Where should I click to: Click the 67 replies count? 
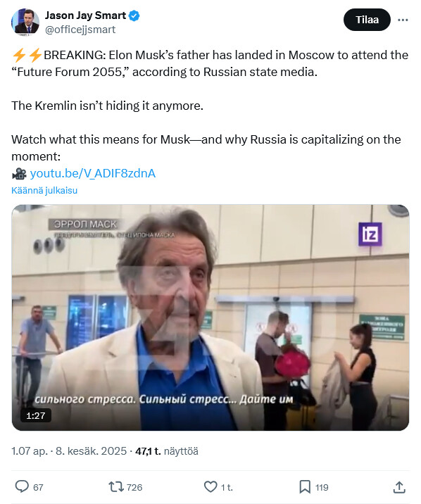(x=38, y=487)
